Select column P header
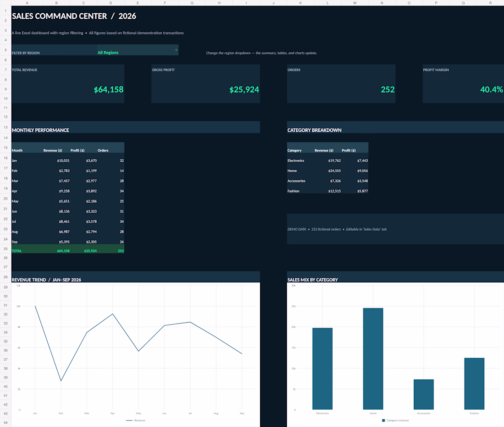 [436, 3]
